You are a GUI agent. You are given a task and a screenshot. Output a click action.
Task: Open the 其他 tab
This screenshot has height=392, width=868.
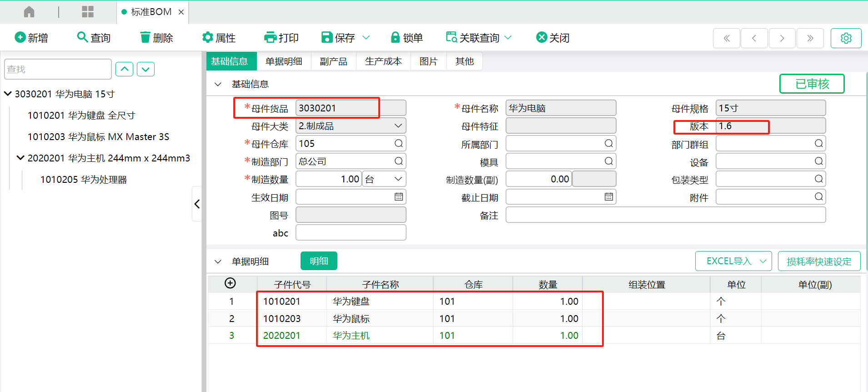coord(465,61)
